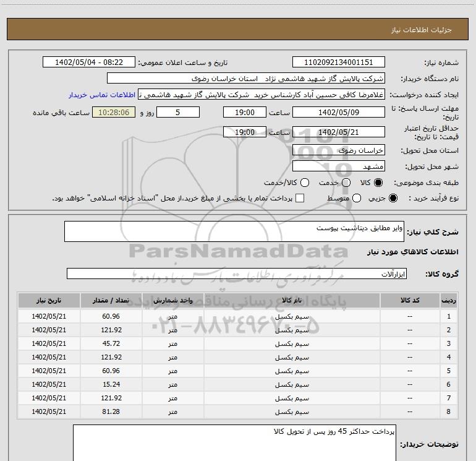Click the delivery city مشهد field
This screenshot has width=476, height=461.
[x=339, y=166]
